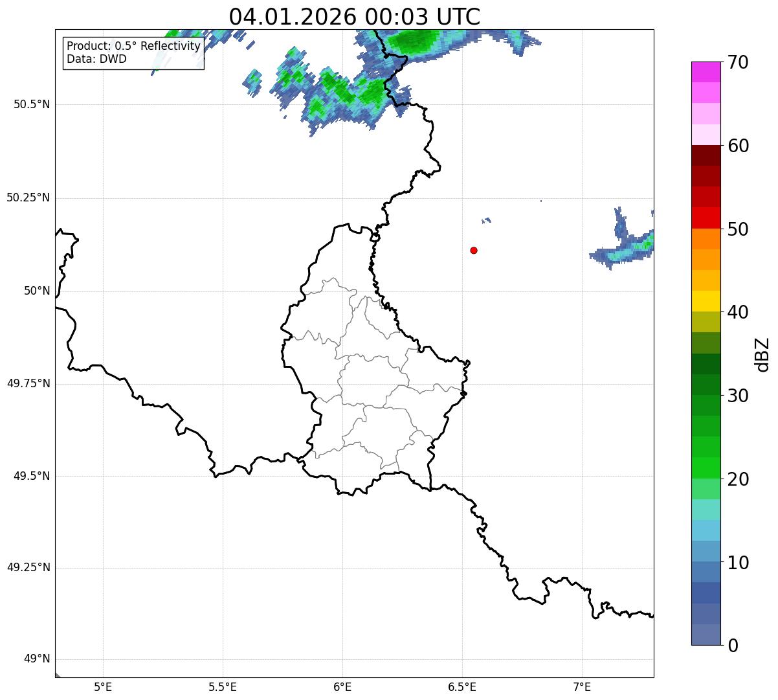Pick the olive swatch just below 40 dBZ
This screenshot has width=778, height=700.
pyautogui.click(x=706, y=322)
